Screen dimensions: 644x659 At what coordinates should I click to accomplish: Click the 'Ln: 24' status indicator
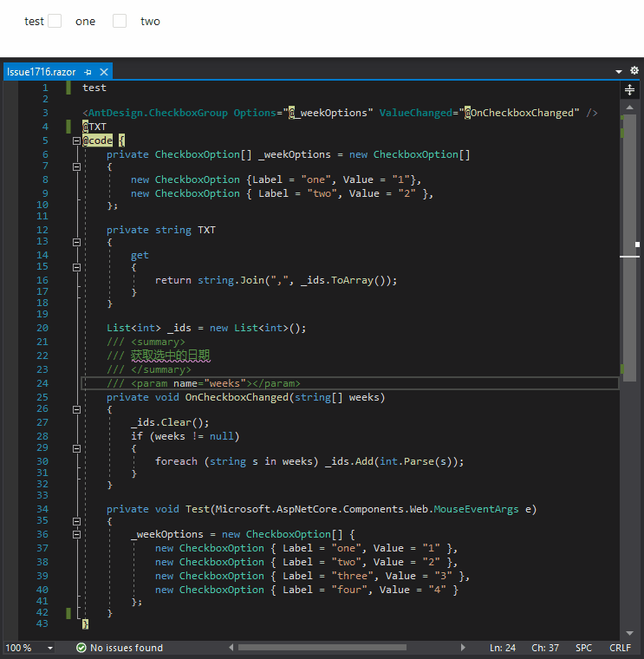[503, 648]
